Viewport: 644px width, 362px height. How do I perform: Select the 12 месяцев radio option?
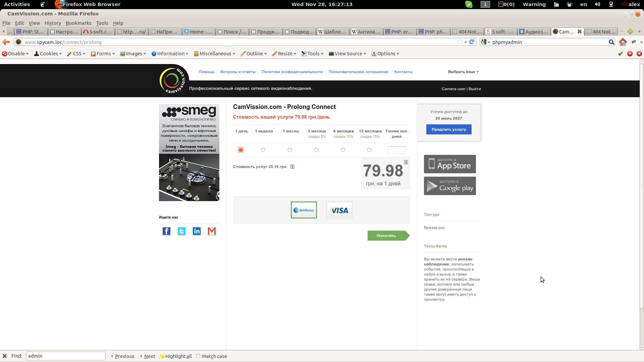[x=369, y=150]
